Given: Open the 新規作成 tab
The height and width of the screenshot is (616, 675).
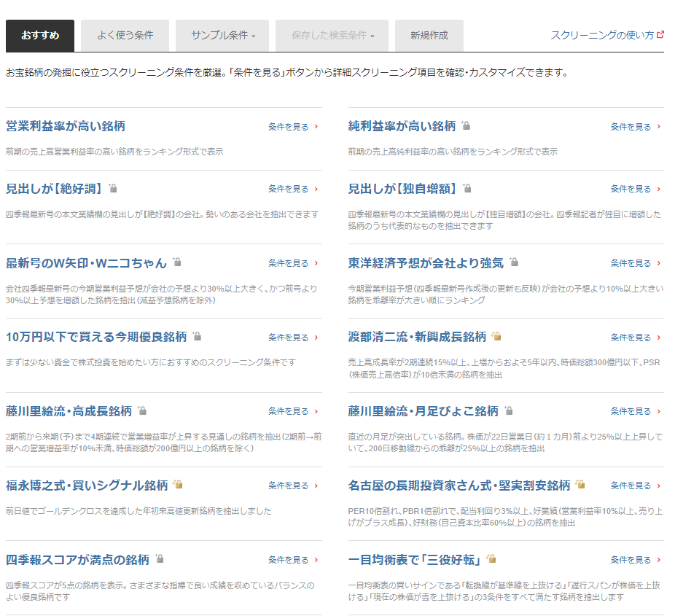Looking at the screenshot, I should coord(429,36).
